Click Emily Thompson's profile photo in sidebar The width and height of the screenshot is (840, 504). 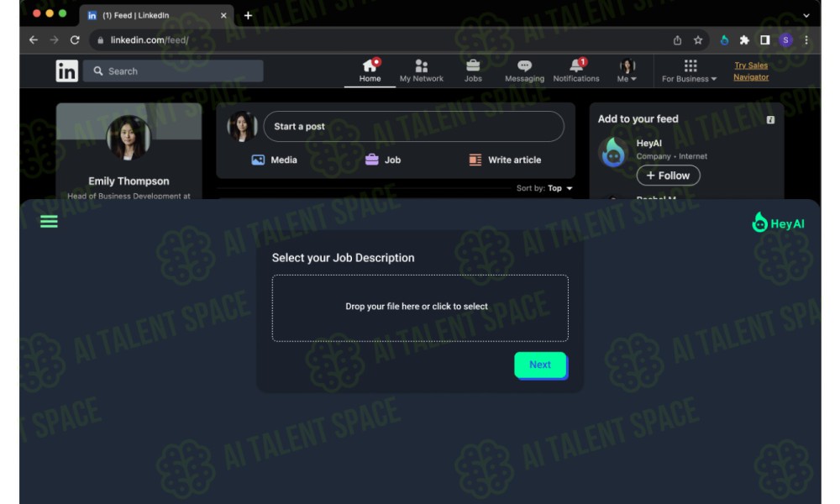pos(129,138)
